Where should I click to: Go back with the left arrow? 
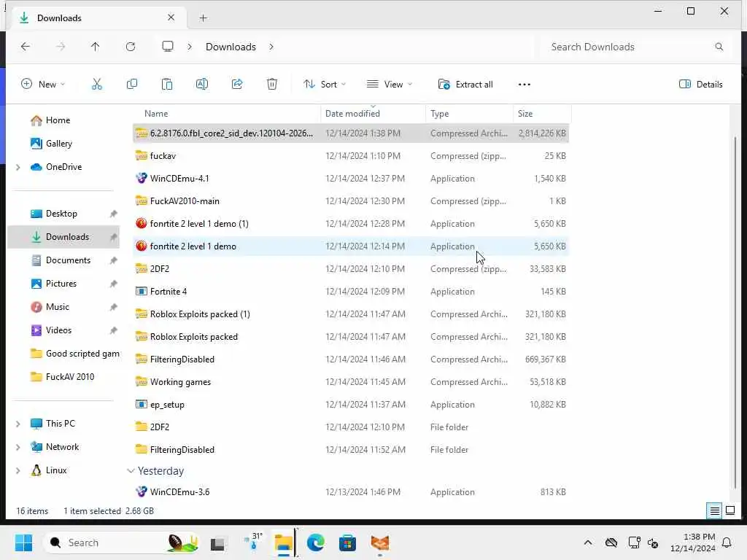26,47
